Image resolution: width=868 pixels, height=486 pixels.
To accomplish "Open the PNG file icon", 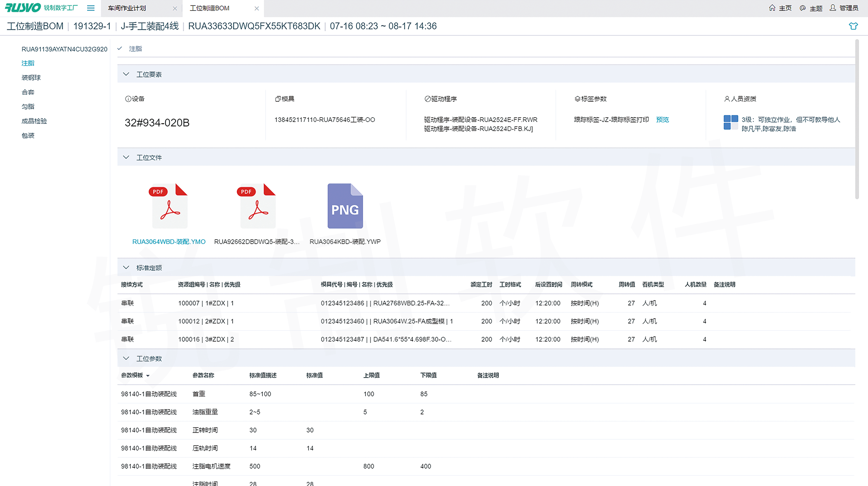I will tap(345, 206).
